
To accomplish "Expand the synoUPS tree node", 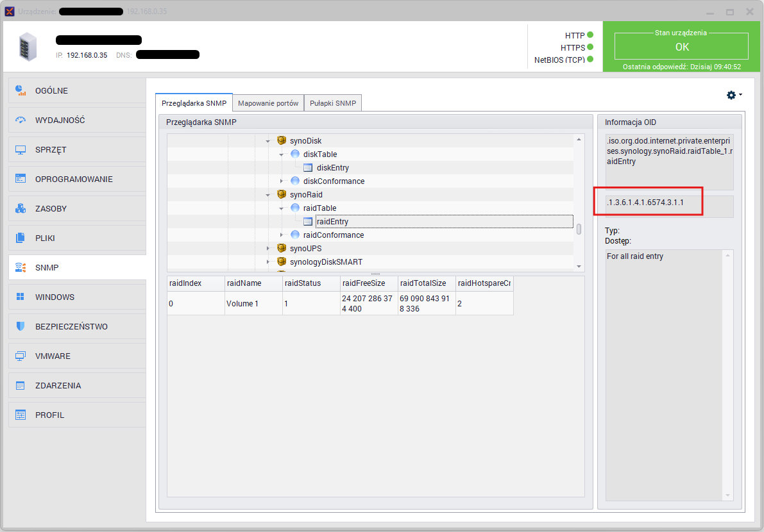I will pyautogui.click(x=267, y=249).
